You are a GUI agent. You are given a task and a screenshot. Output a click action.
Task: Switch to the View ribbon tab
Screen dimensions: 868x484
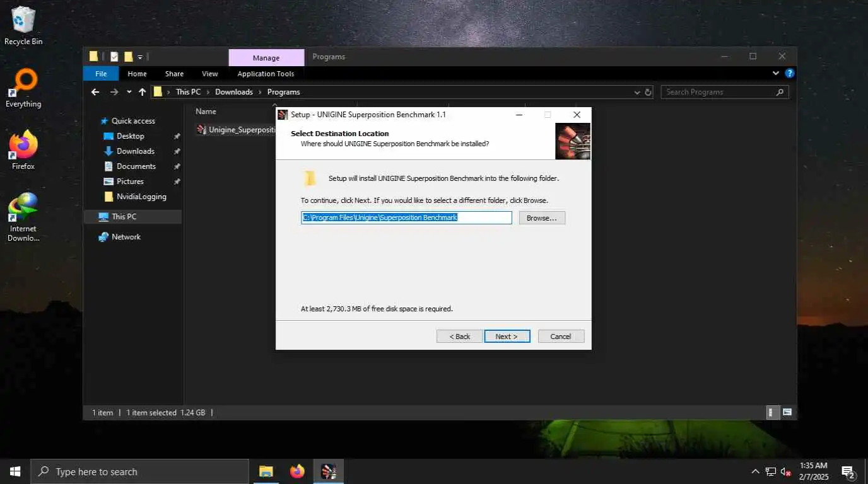[210, 74]
